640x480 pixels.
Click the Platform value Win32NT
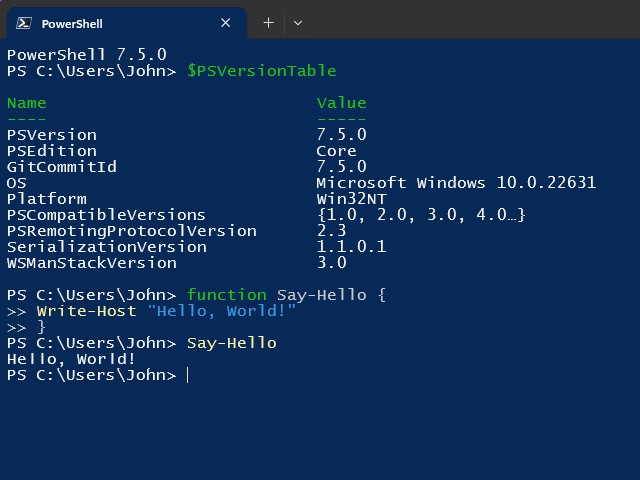(x=351, y=199)
